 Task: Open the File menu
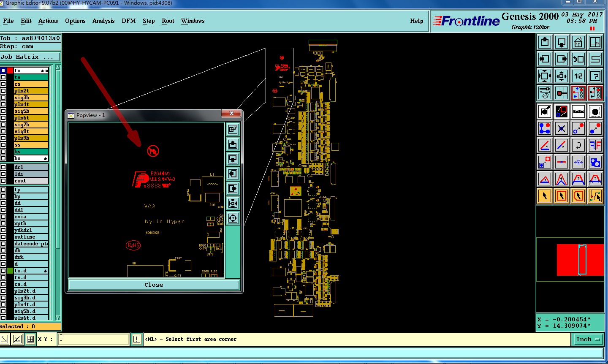click(x=8, y=21)
